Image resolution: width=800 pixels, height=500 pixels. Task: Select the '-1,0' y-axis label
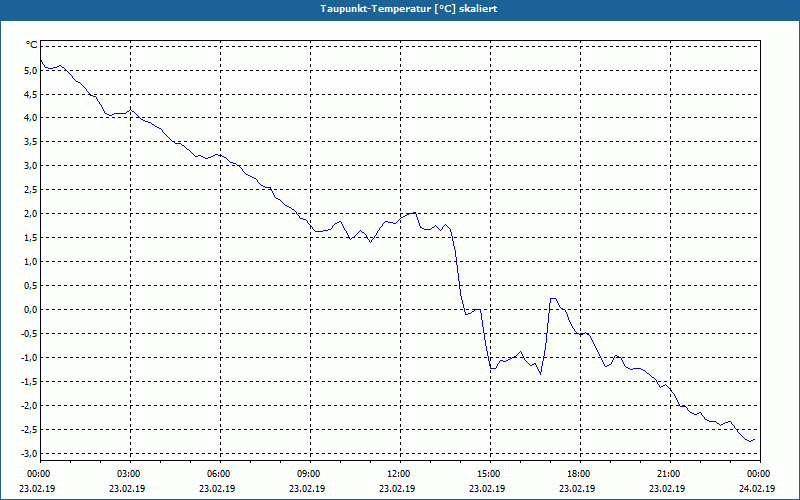click(29, 358)
